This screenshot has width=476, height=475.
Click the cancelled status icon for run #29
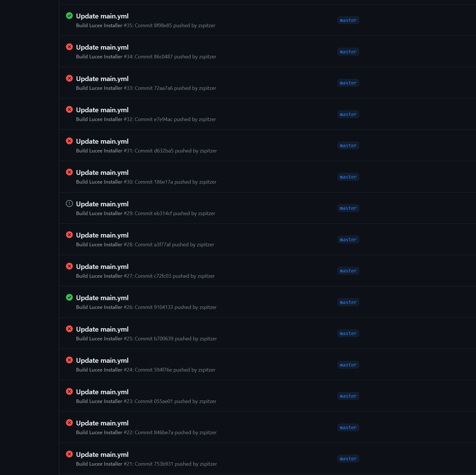[x=69, y=203]
